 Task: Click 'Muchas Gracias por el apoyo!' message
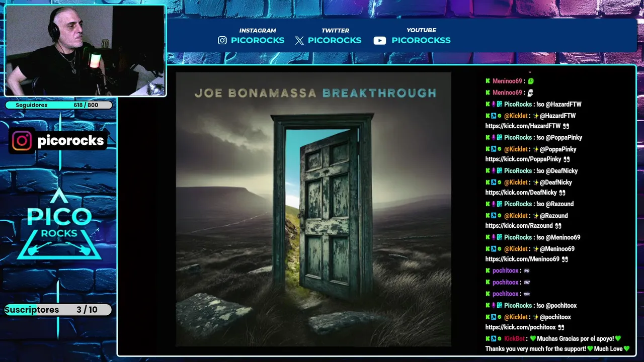[576, 339]
